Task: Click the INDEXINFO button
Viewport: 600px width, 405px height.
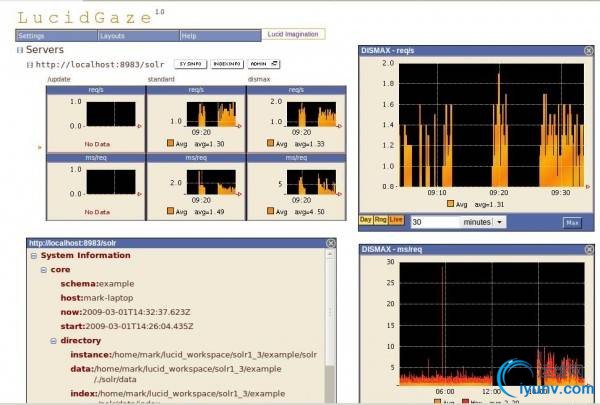Action: point(227,64)
